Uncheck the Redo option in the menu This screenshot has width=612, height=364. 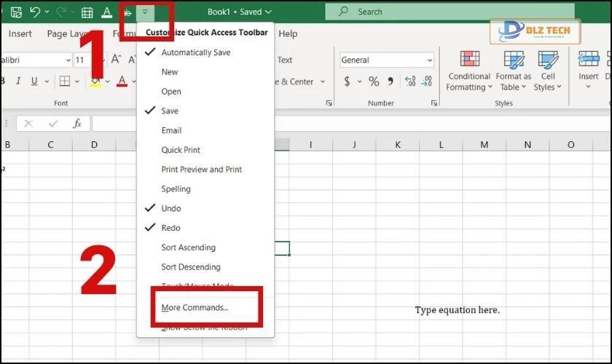point(170,228)
